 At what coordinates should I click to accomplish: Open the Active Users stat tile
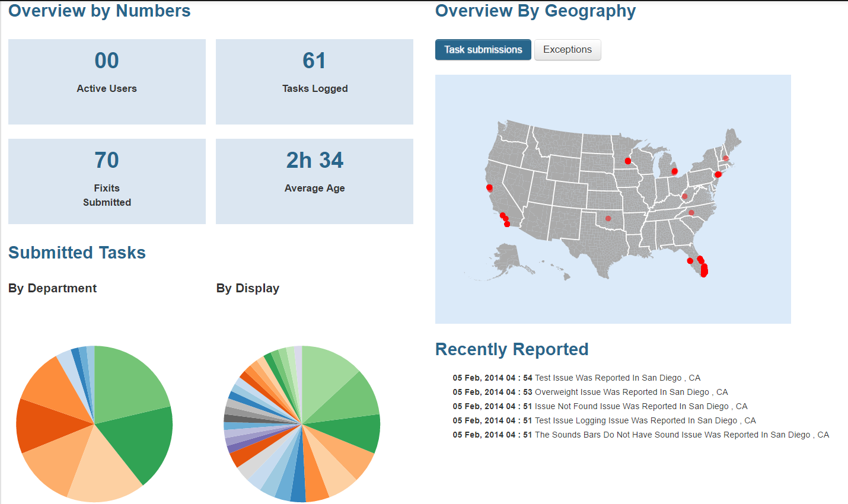pyautogui.click(x=107, y=82)
